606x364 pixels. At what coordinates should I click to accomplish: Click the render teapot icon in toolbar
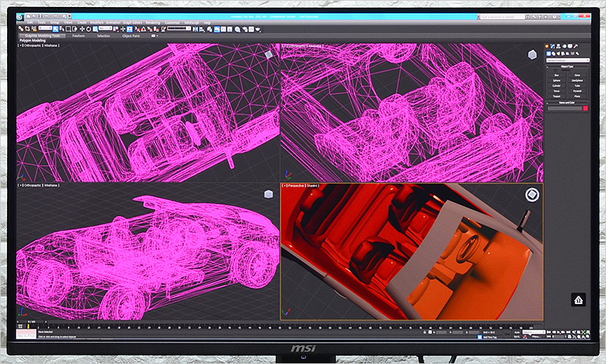click(x=259, y=29)
